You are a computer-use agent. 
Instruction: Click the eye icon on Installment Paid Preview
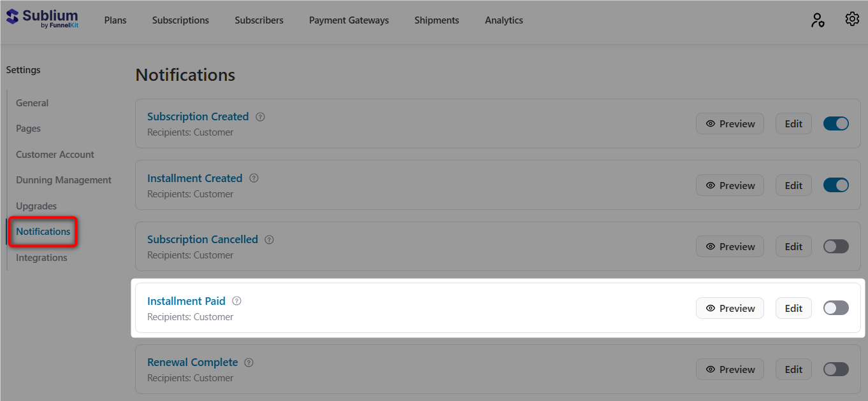(709, 307)
